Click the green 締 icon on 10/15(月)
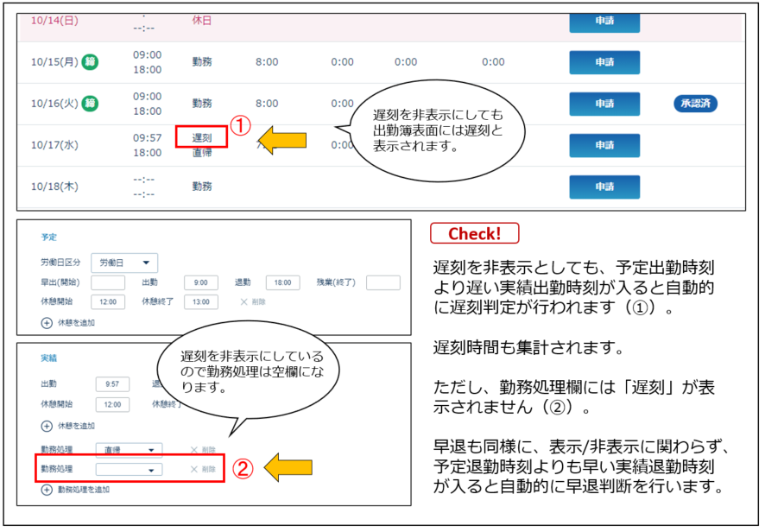The height and width of the screenshot is (532, 765). click(x=90, y=62)
